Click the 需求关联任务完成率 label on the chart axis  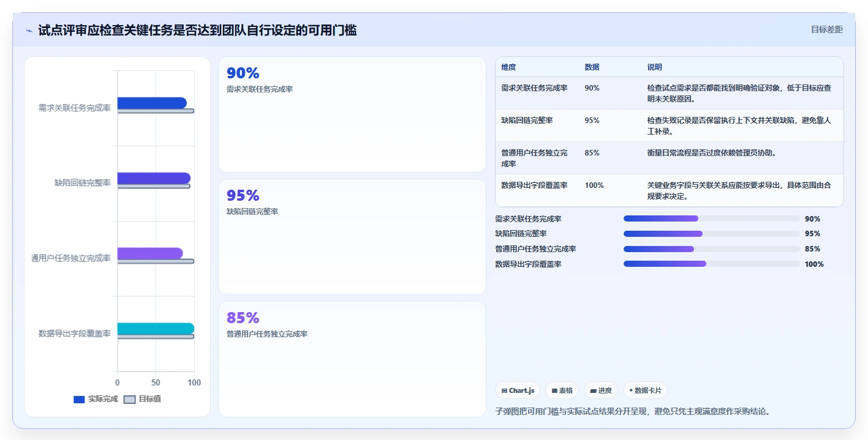point(74,108)
